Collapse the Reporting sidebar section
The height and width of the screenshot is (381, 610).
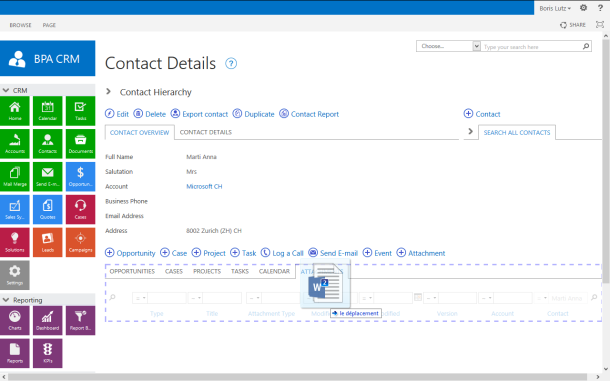pos(6,300)
